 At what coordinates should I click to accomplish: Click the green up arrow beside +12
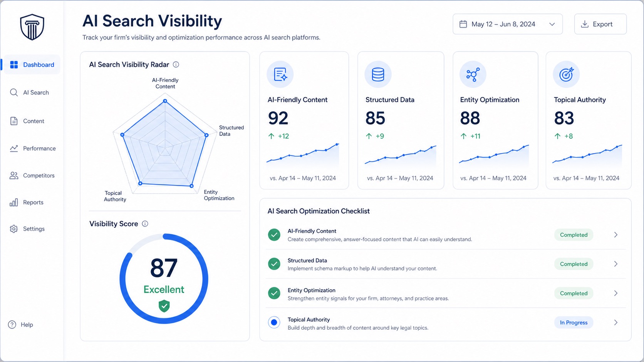(271, 136)
